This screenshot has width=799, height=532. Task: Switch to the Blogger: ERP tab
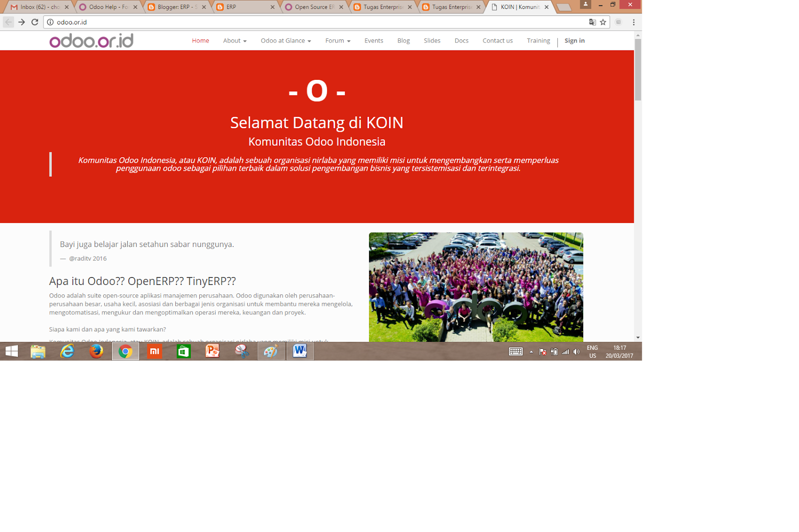click(x=177, y=7)
